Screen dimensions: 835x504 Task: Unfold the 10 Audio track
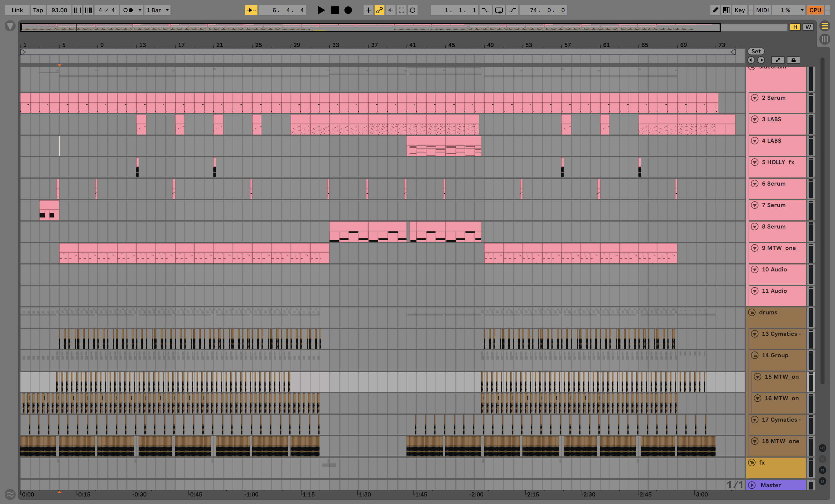(x=755, y=269)
